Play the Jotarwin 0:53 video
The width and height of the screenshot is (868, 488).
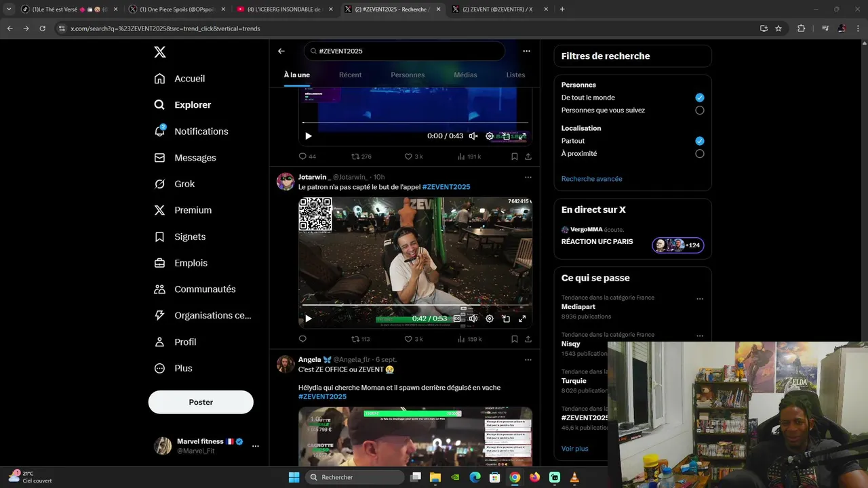(309, 319)
